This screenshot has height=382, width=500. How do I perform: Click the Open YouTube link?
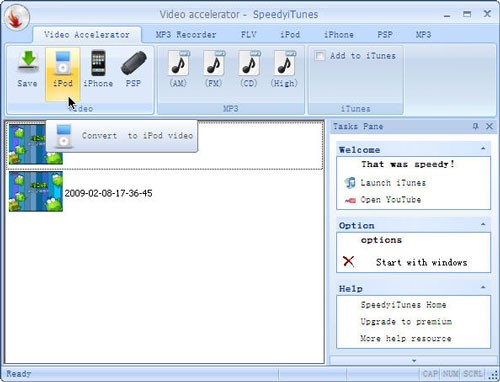coord(391,200)
